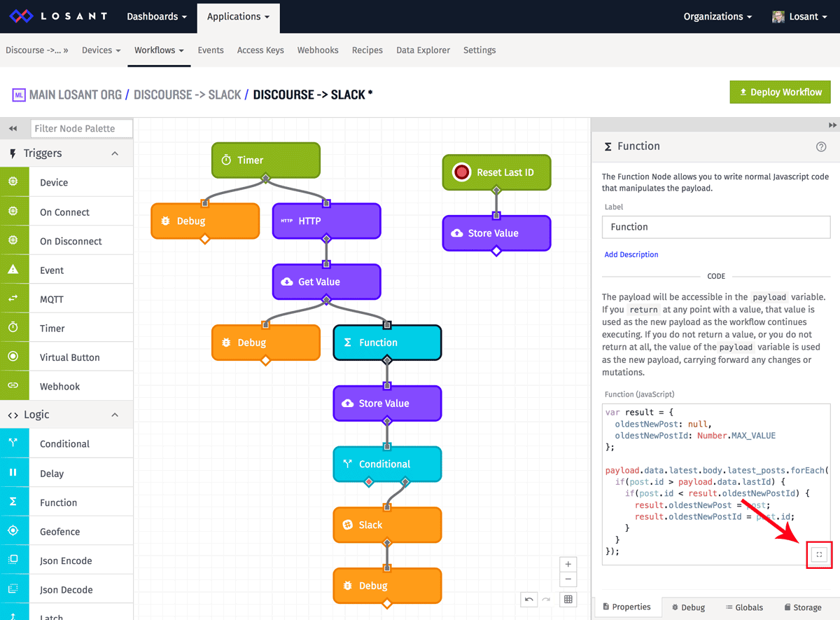Screen dimensions: 840x620
Task: Open Access Keys in the navigation
Action: [x=260, y=50]
